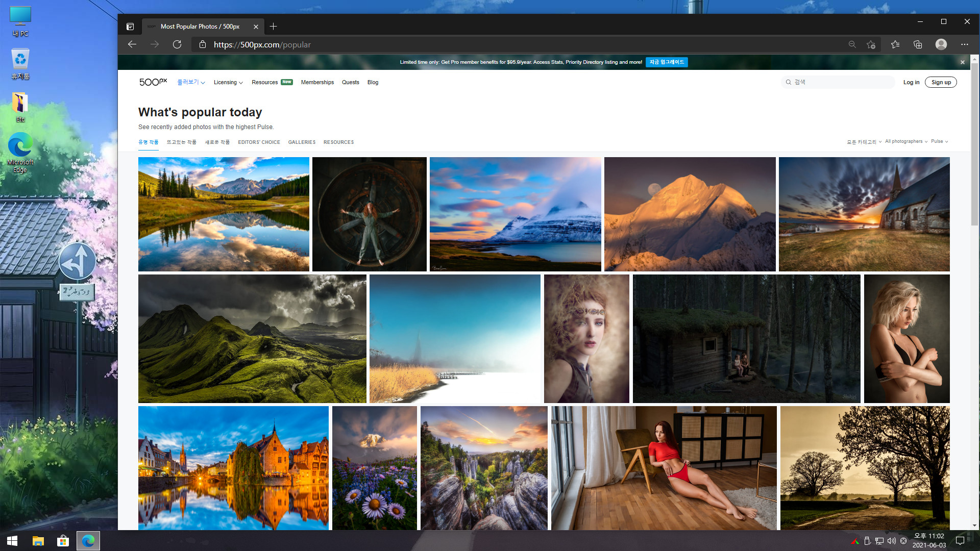
Task: Open the Favorites list icon
Action: tap(895, 44)
